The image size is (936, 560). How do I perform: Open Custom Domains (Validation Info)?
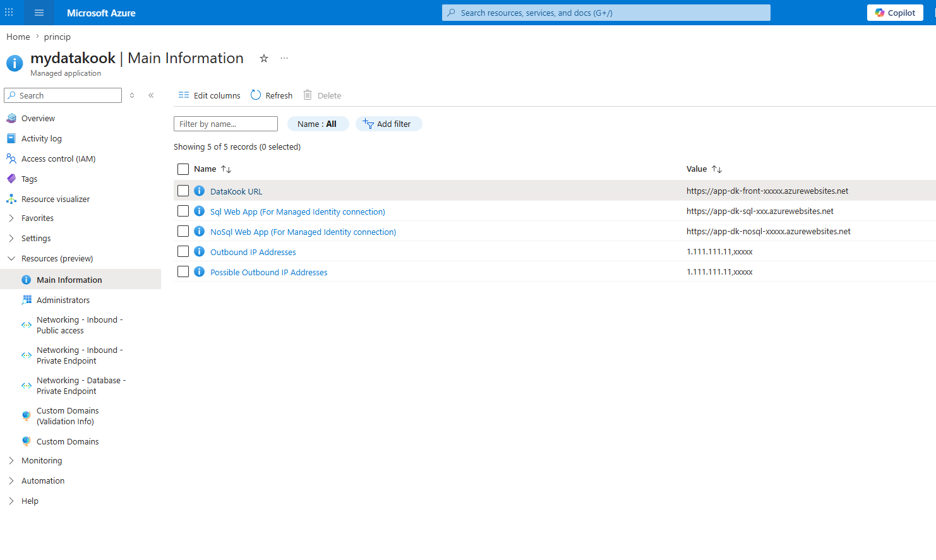coord(68,416)
